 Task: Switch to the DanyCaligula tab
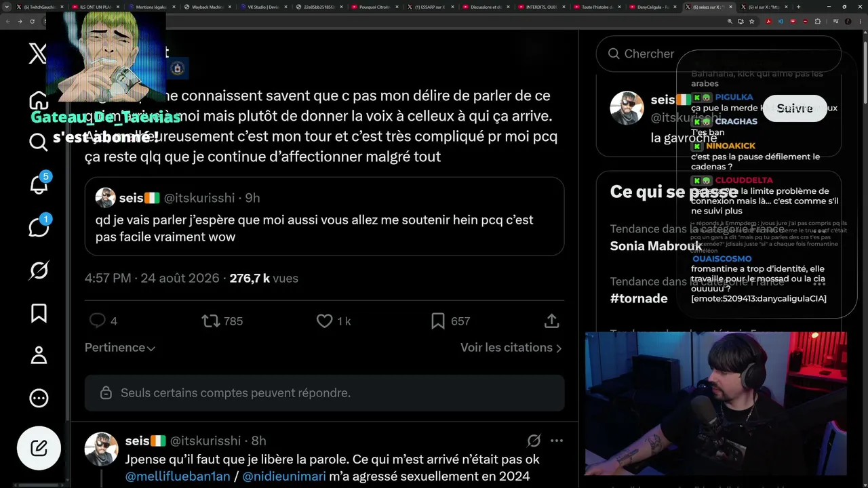[x=653, y=7]
